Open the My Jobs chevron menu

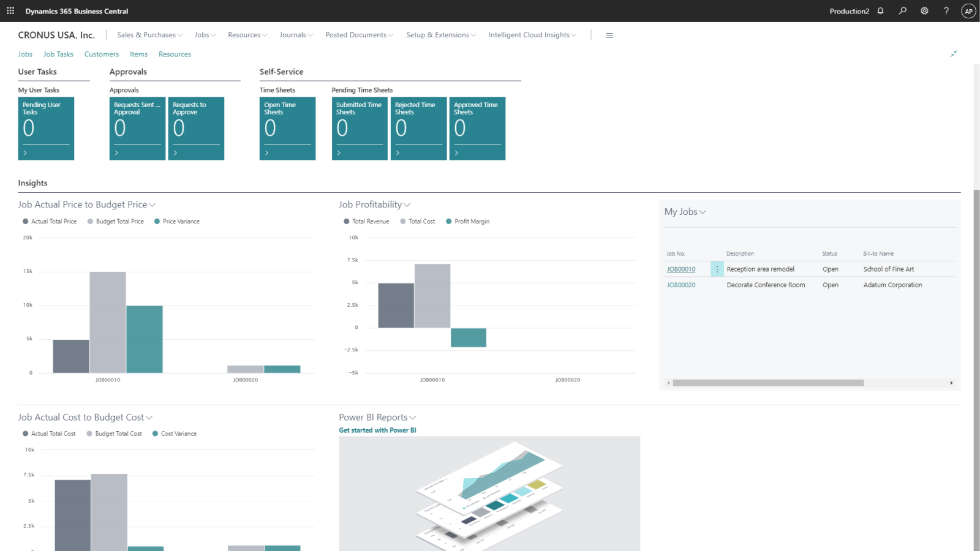[702, 211]
